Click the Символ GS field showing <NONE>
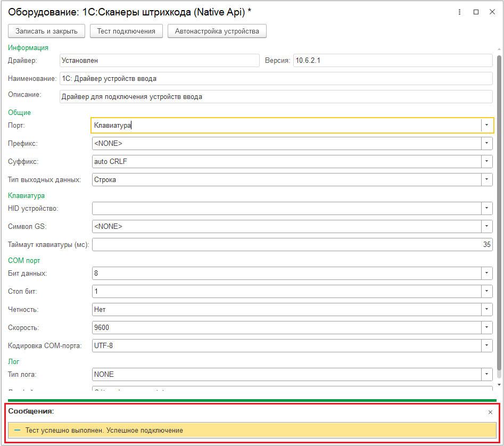This screenshot has height=446, width=504. point(287,226)
